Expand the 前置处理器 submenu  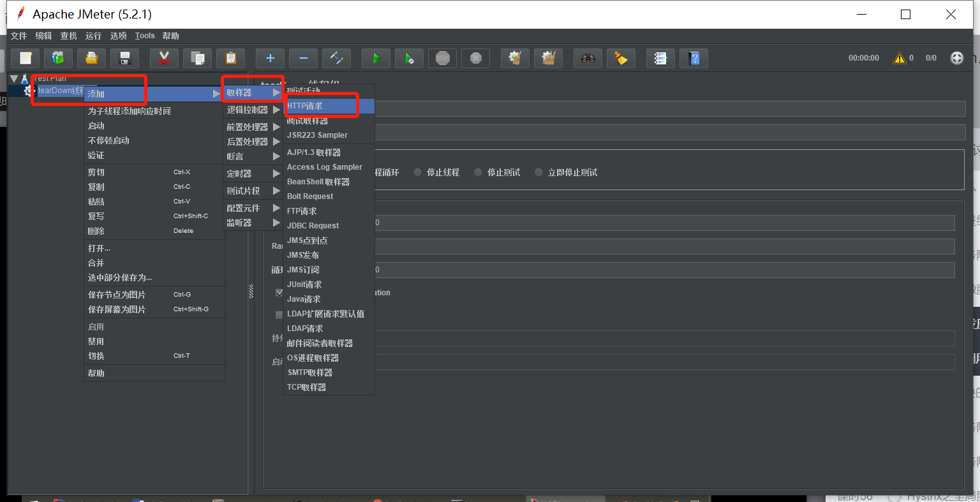(x=253, y=127)
